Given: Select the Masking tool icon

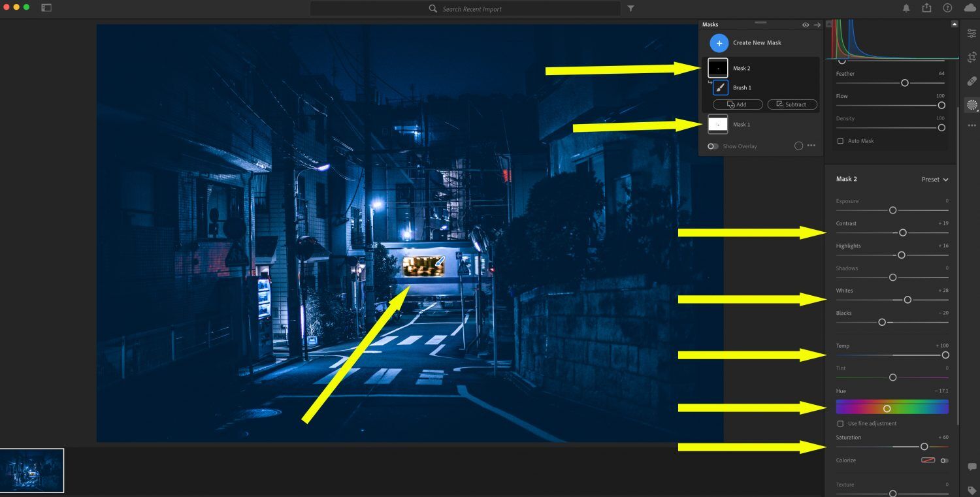Looking at the screenshot, I should 972,104.
